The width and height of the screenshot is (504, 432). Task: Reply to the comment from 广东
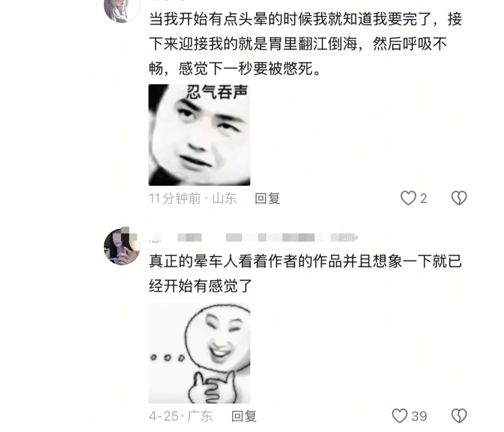point(244,416)
